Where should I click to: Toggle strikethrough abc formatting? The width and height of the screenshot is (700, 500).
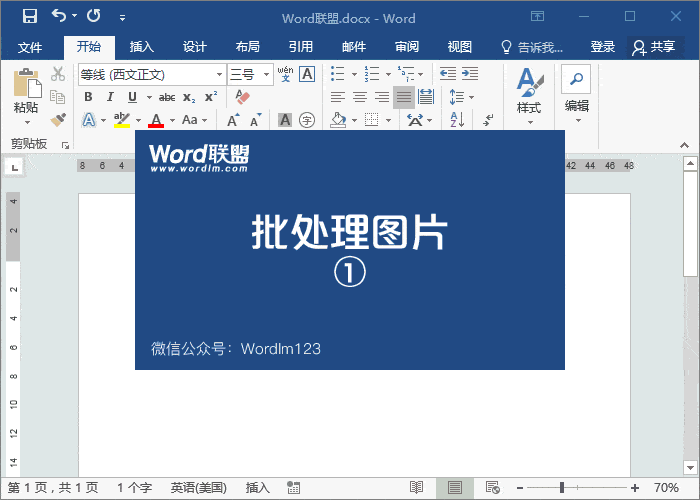point(167,97)
